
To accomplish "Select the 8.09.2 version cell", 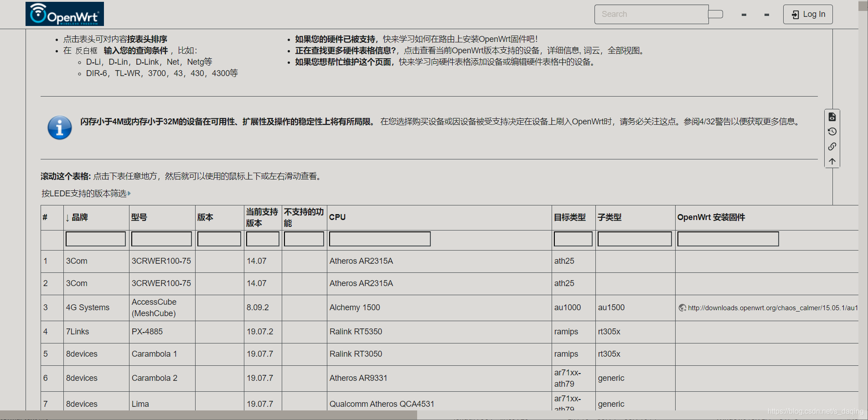I will click(263, 308).
